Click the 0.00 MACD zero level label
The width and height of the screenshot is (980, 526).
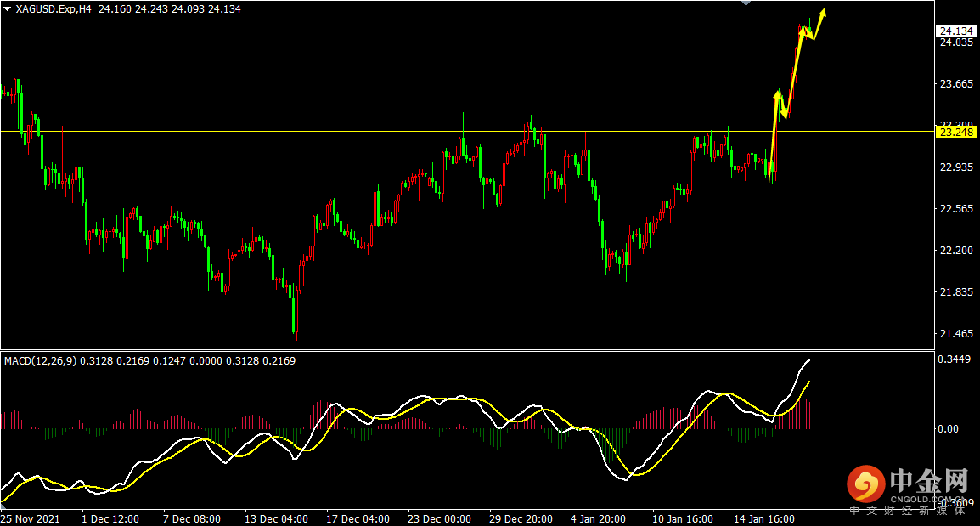click(948, 429)
